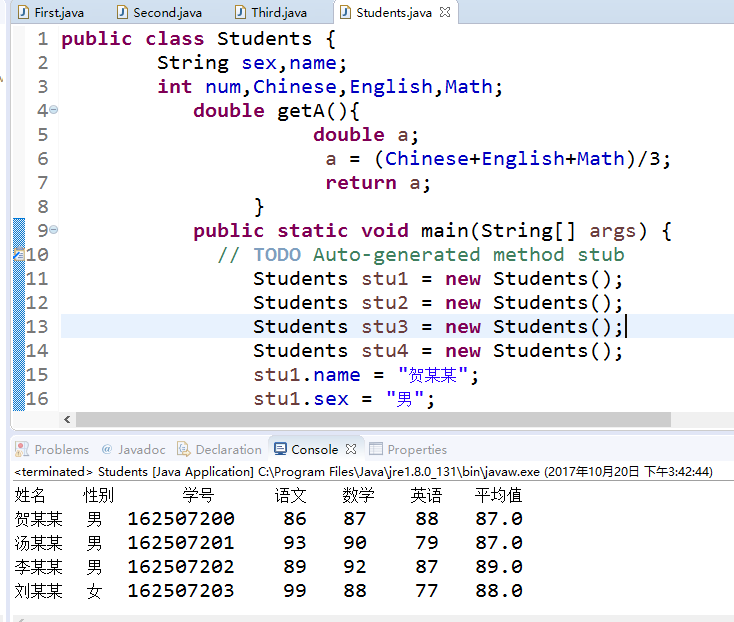Click the terminated Students launch description line
The width and height of the screenshot is (734, 622).
(363, 472)
